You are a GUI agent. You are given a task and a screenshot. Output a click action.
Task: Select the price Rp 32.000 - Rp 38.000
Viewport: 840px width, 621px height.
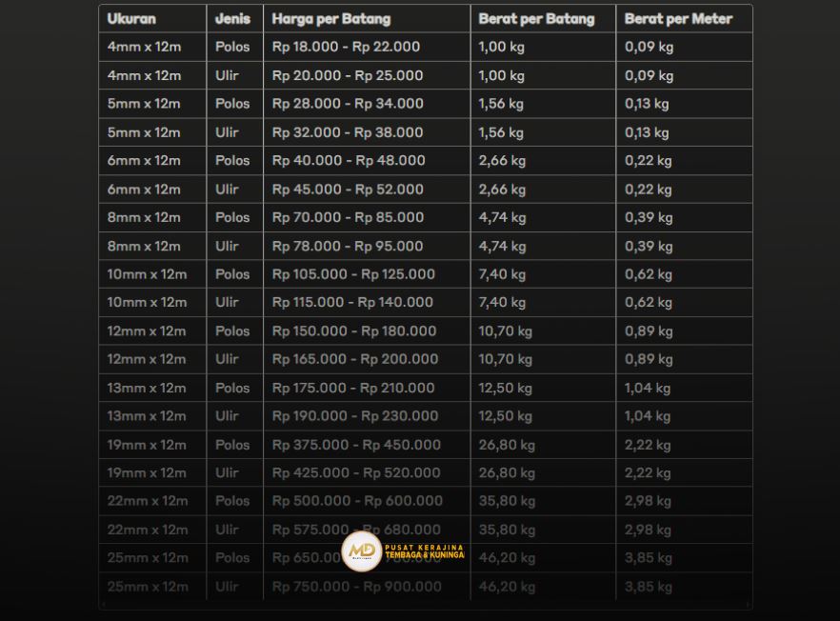(x=348, y=132)
